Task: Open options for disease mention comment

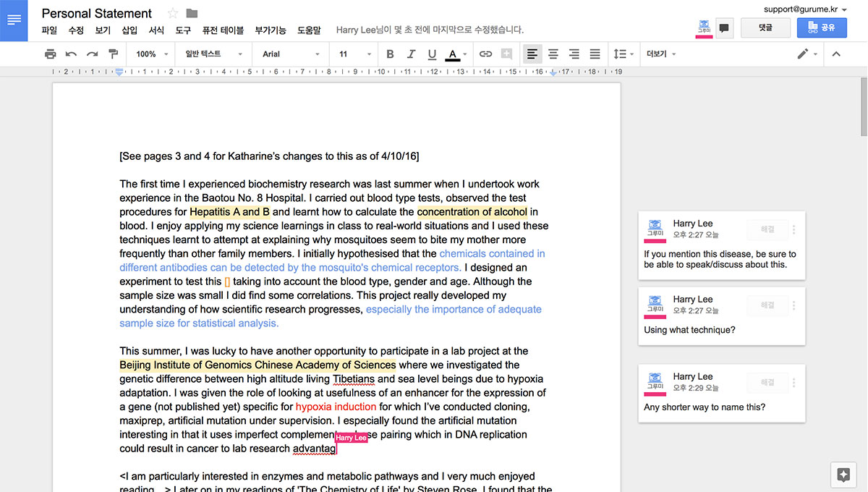Action: [x=794, y=229]
